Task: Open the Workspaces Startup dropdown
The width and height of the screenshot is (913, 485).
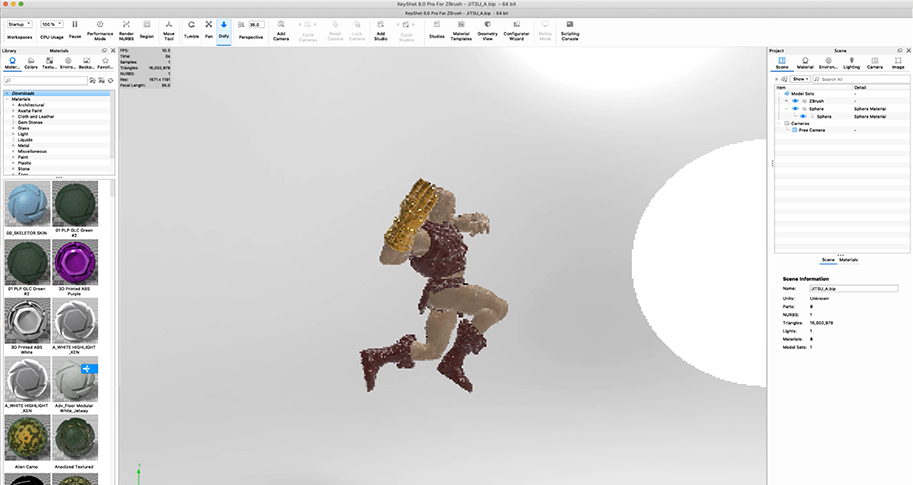Action: tap(19, 24)
